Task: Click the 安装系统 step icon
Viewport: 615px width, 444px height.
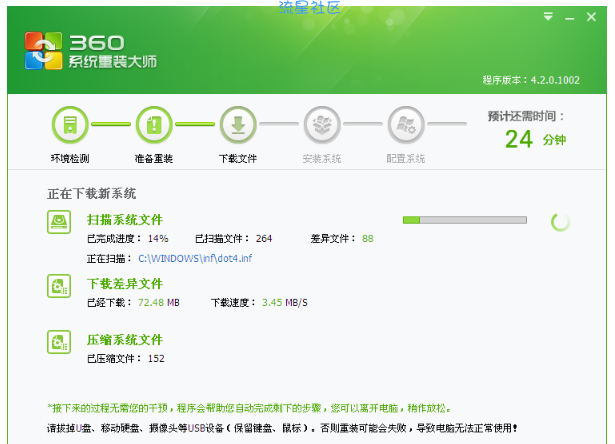Action: point(322,125)
